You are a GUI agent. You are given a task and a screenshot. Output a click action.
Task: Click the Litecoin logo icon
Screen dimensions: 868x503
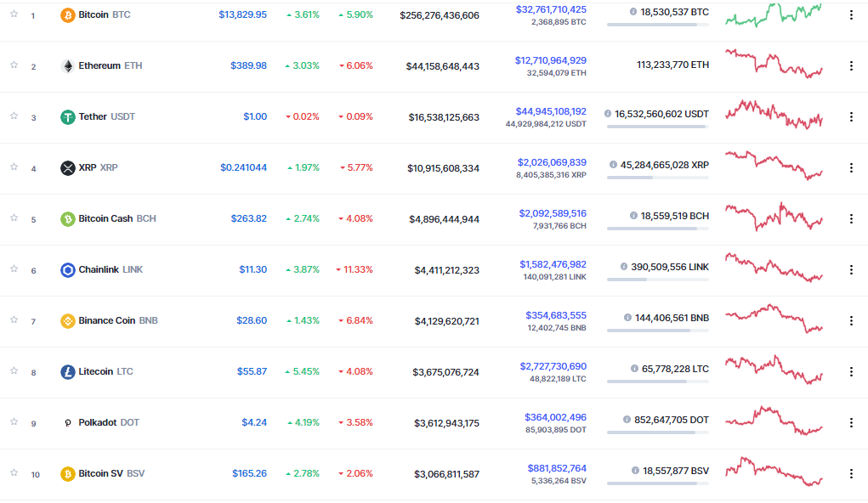point(67,372)
